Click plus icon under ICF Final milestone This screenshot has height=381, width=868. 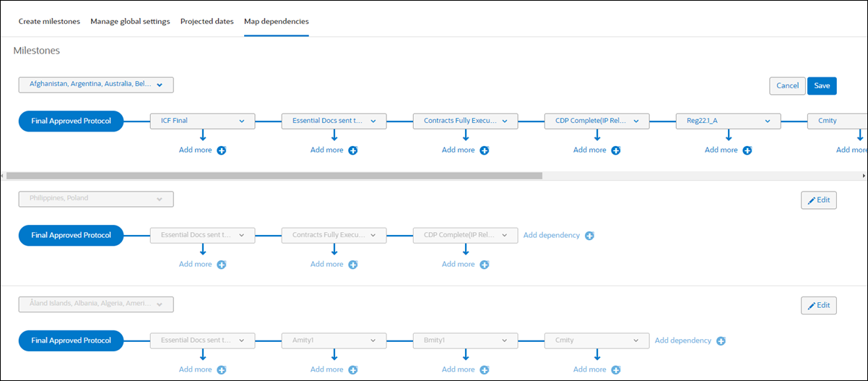tap(222, 150)
